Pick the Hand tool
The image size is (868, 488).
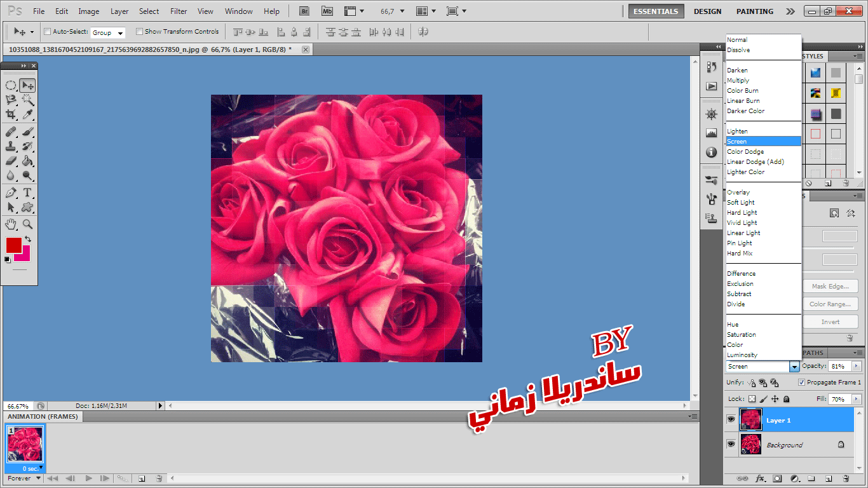11,224
